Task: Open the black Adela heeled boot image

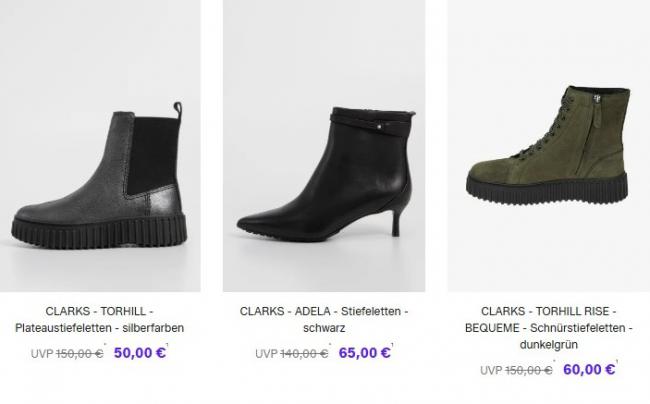Action: [x=324, y=145]
